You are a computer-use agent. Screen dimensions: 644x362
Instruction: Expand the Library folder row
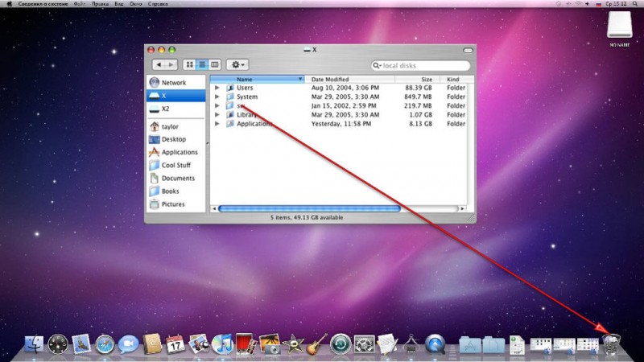217,114
